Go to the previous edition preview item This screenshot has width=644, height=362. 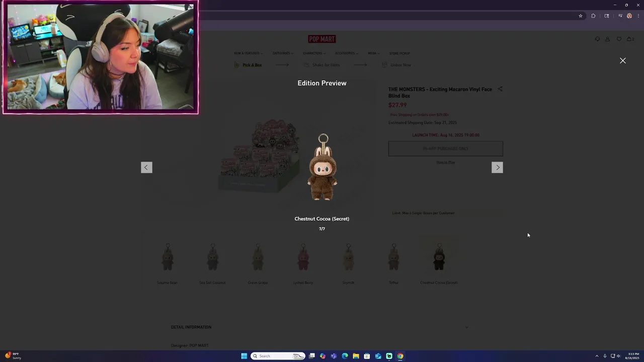coord(146,167)
